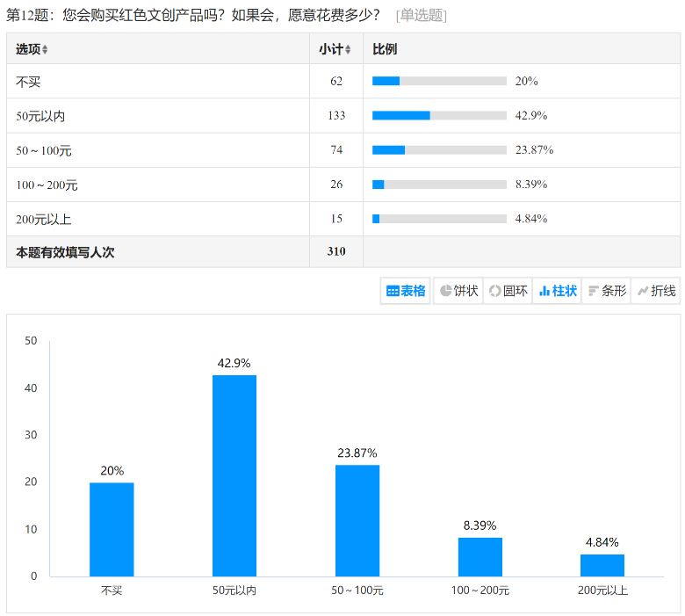The width and height of the screenshot is (685, 616).
Task: Click the [单选题] label after question title
Action: (x=421, y=15)
